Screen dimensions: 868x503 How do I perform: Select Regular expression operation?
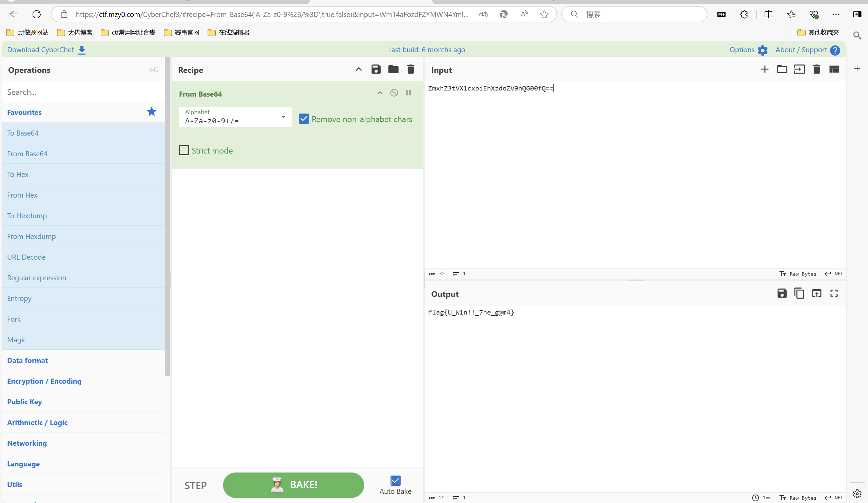(83, 278)
